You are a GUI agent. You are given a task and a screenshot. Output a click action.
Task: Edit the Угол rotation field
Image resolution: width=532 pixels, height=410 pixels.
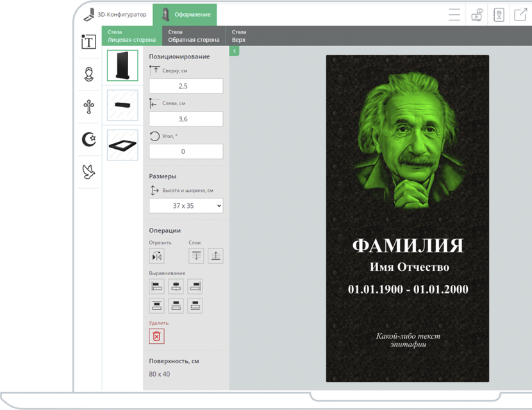tap(186, 151)
